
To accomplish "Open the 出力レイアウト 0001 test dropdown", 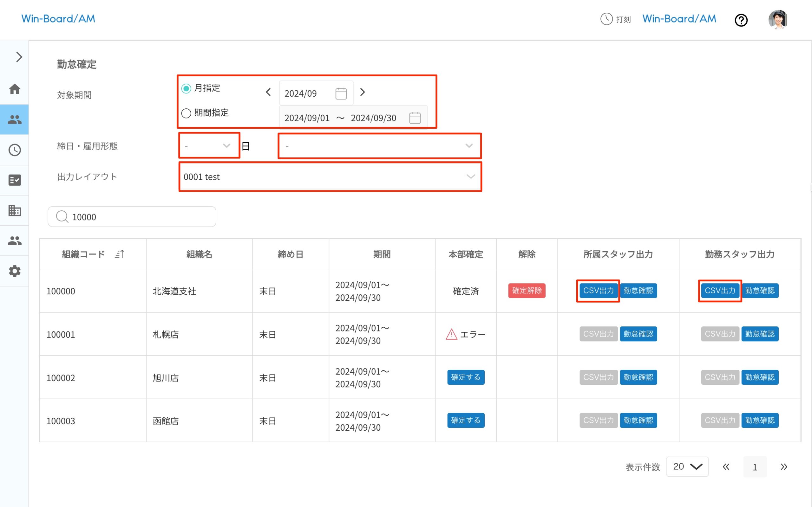I will [x=330, y=177].
